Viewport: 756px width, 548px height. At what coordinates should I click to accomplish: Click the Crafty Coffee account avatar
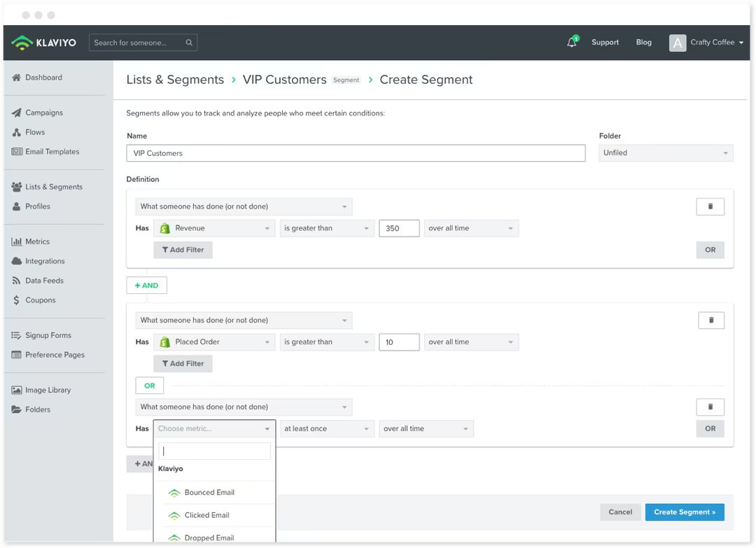click(678, 43)
